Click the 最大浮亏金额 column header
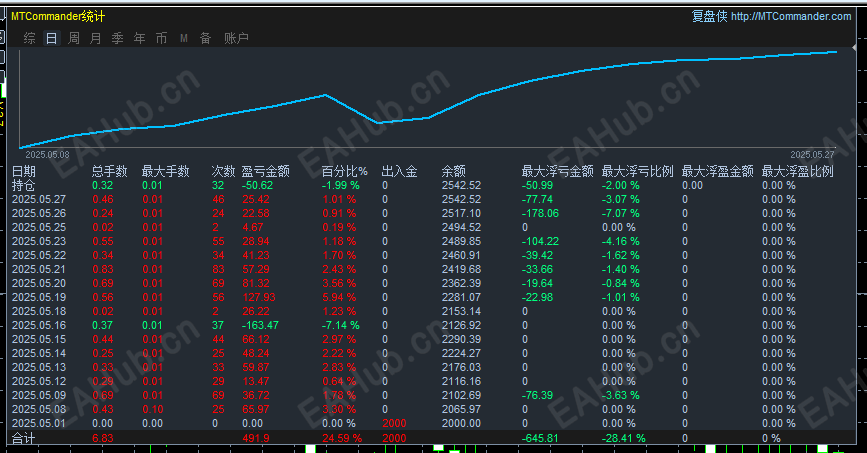The height and width of the screenshot is (453, 867). (x=557, y=171)
